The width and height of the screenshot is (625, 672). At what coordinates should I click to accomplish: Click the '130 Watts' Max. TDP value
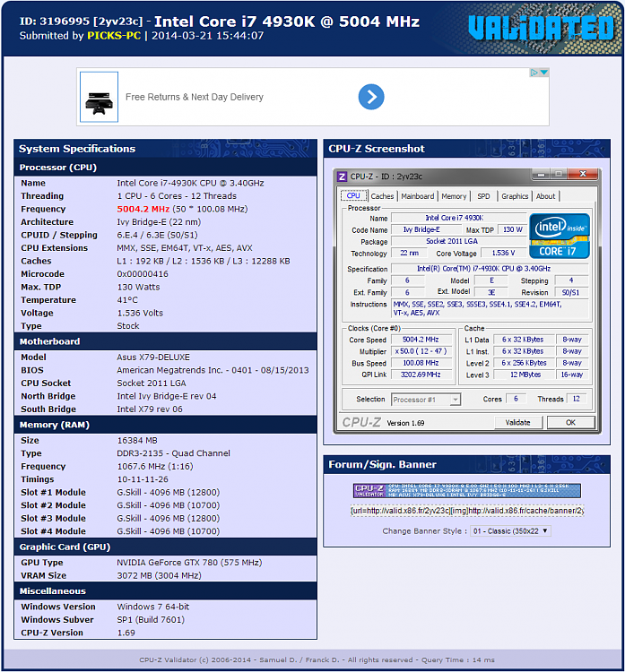click(139, 287)
